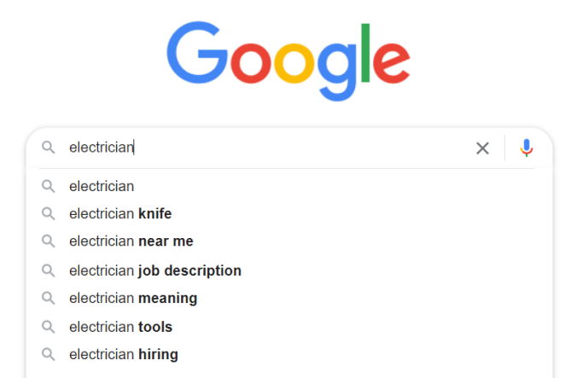Click the magnifier icon beside "electrician near me"
The height and width of the screenshot is (378, 588).
(x=49, y=241)
